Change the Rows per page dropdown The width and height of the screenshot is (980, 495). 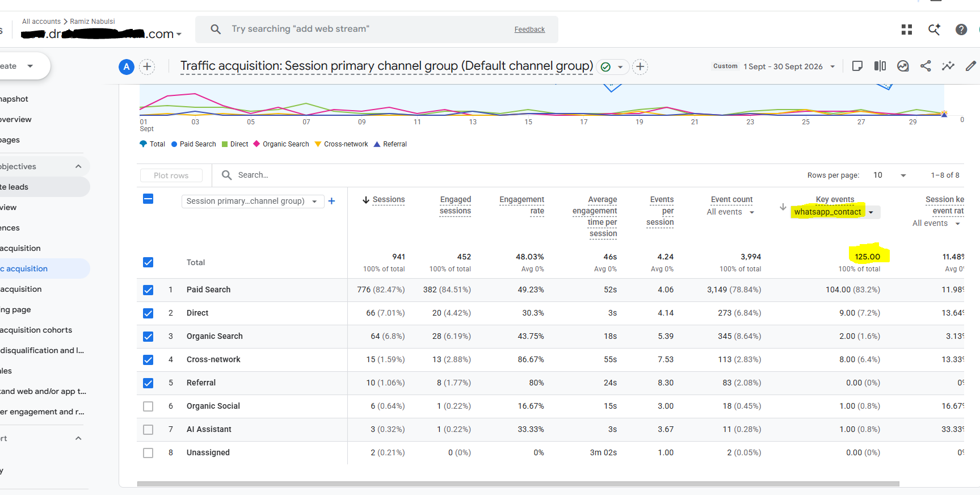click(x=890, y=175)
